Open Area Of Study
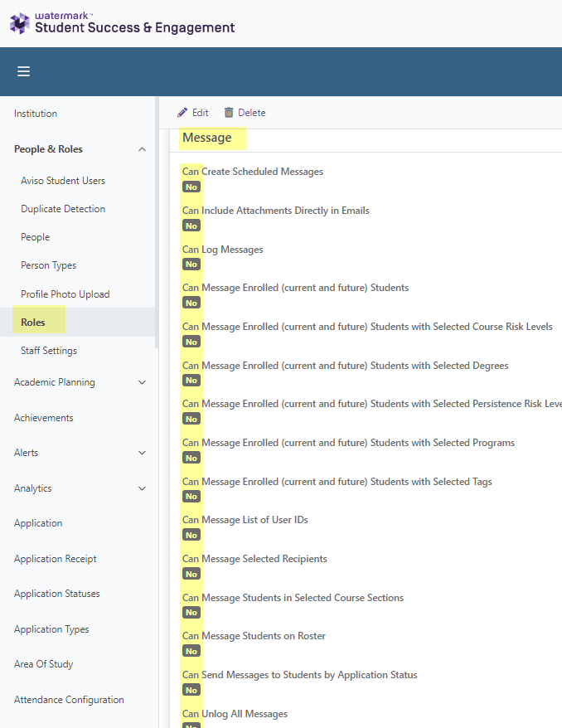 (44, 664)
